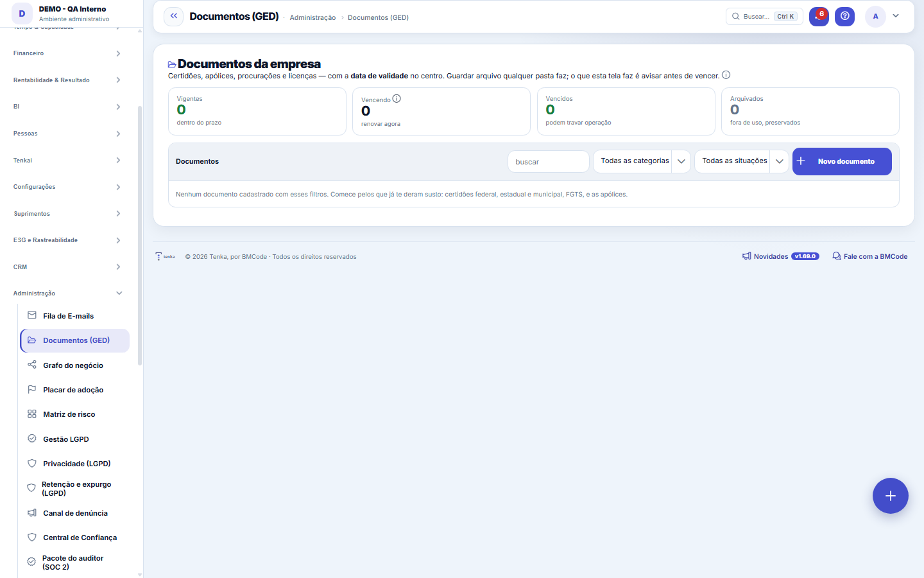
Task: Click the Central de Confiança shield icon
Action: (x=32, y=537)
